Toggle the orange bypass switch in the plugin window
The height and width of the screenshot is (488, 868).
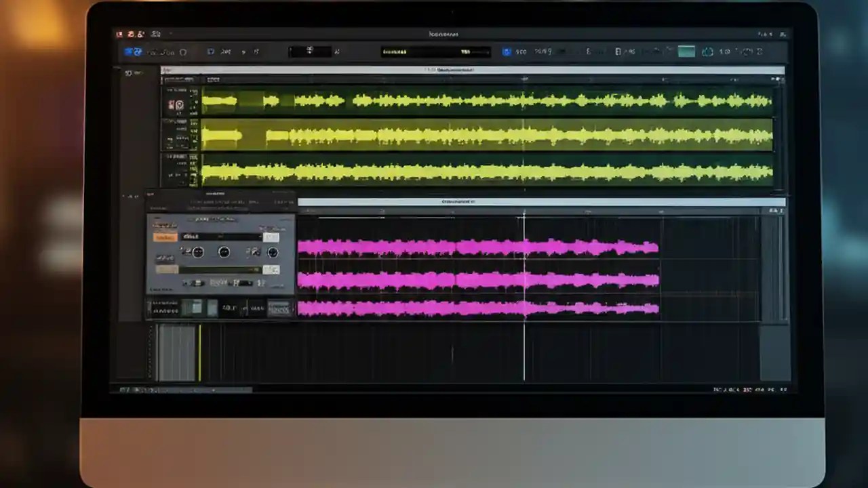tap(165, 237)
